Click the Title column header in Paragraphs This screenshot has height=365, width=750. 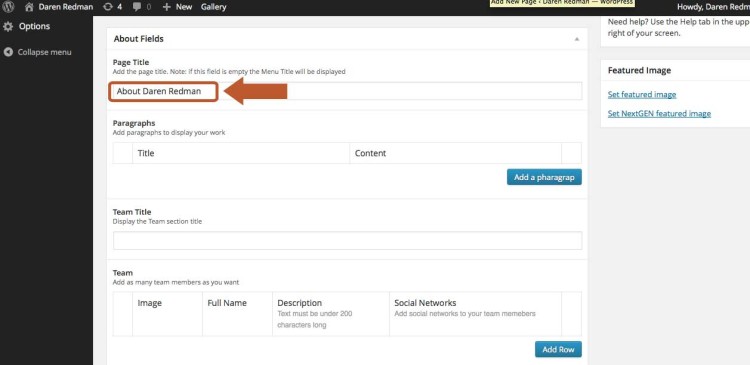tap(146, 153)
